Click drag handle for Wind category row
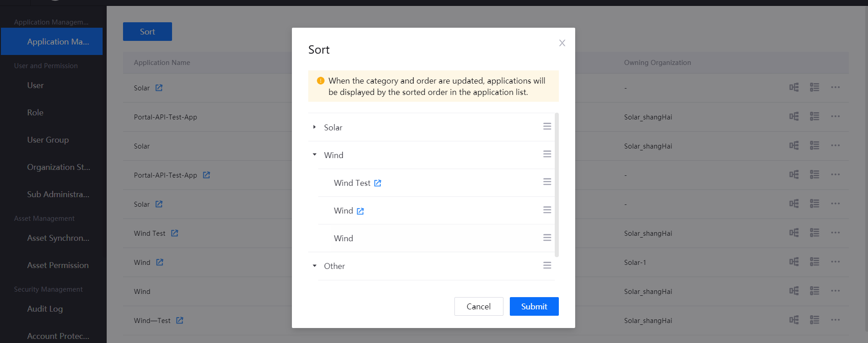The width and height of the screenshot is (868, 343). 547,154
